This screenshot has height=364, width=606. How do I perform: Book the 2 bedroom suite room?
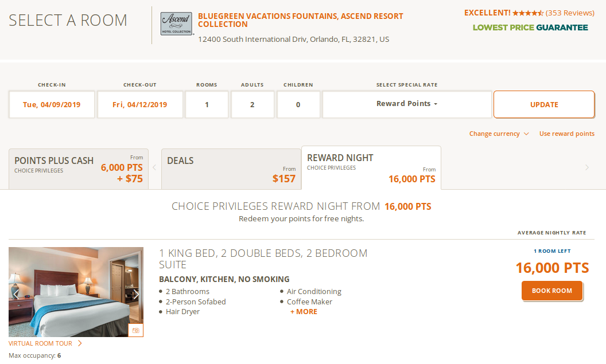552,291
